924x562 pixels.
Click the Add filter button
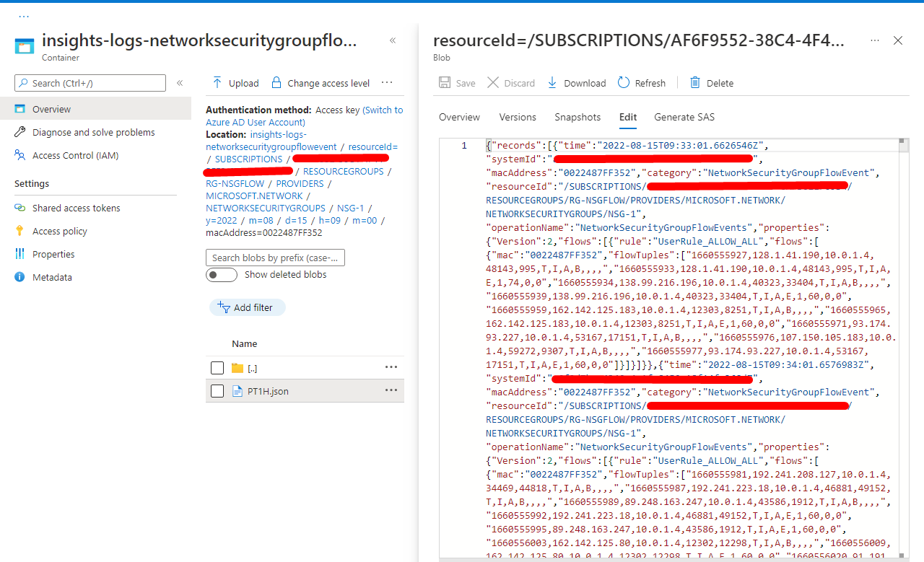coord(248,307)
